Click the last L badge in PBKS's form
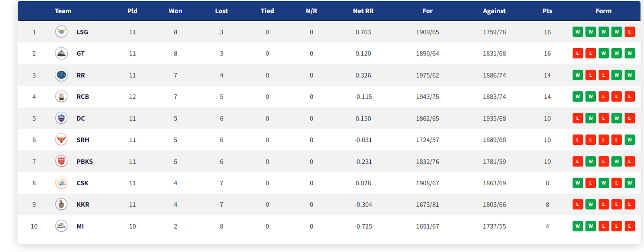The height and width of the screenshot is (252, 644). pyautogui.click(x=630, y=162)
